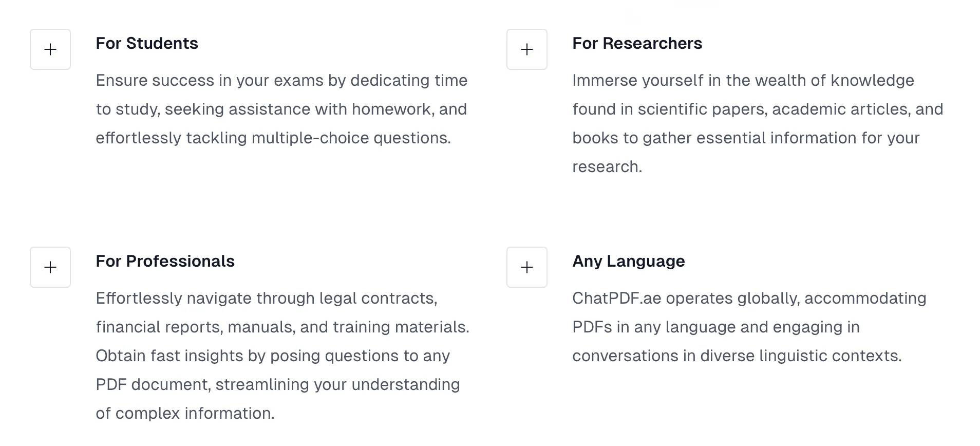Select the "Any Language" heading
This screenshot has width=980, height=446.
(628, 262)
